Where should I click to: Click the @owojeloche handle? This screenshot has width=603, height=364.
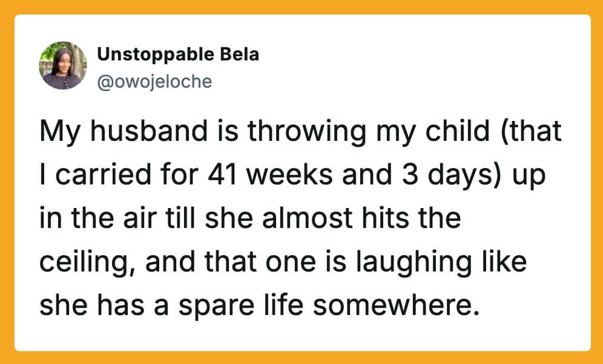click(x=154, y=81)
